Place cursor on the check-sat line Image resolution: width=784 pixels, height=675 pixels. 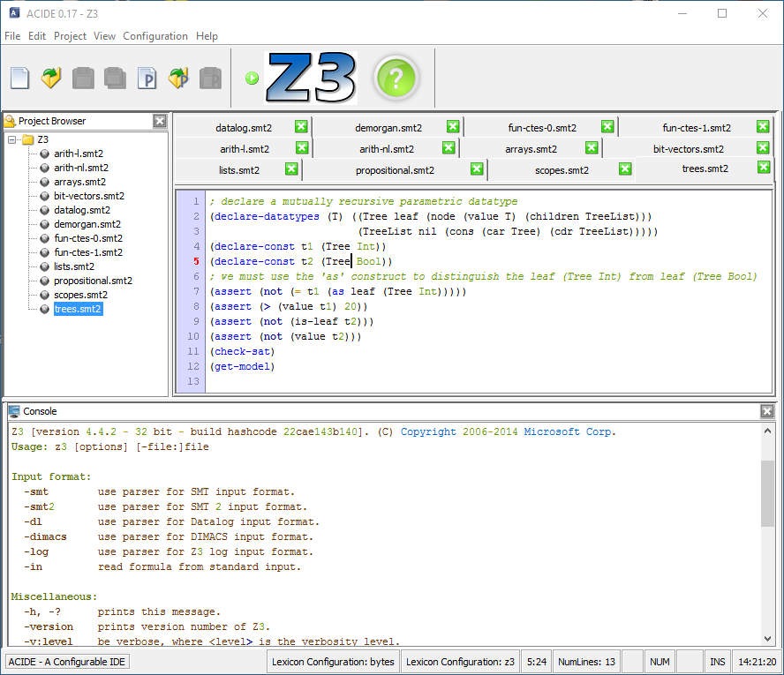point(242,351)
